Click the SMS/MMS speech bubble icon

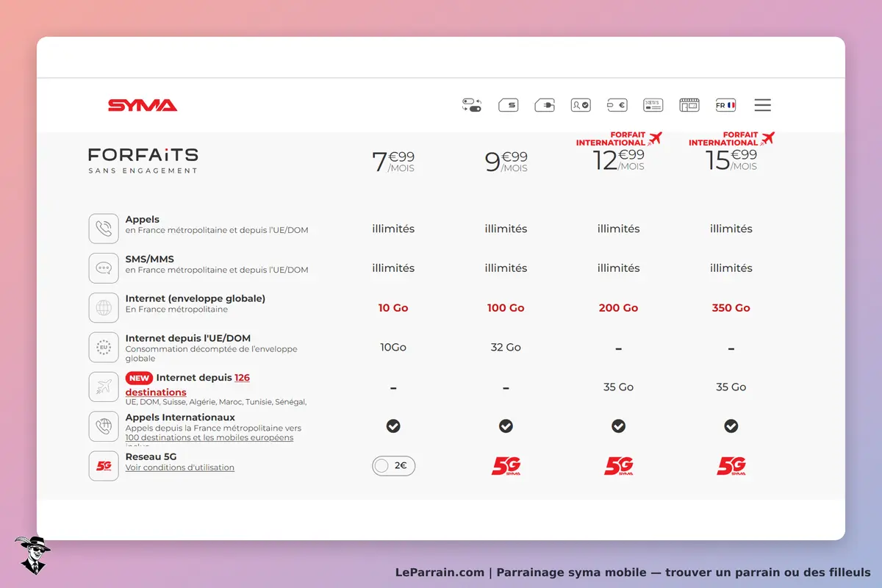104,268
